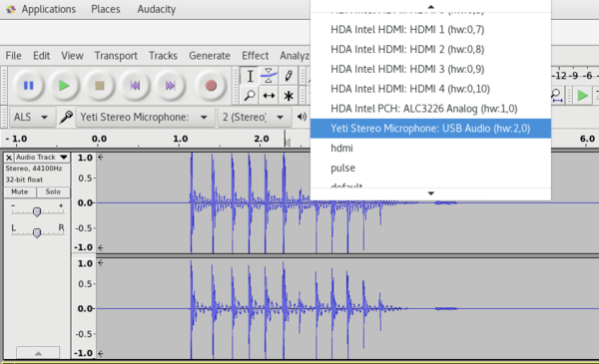Choose the Envelope tool
The width and height of the screenshot is (599, 364).
[x=269, y=76]
